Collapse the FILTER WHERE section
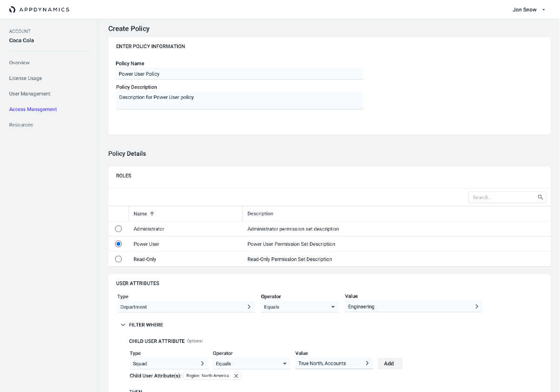 click(x=123, y=325)
